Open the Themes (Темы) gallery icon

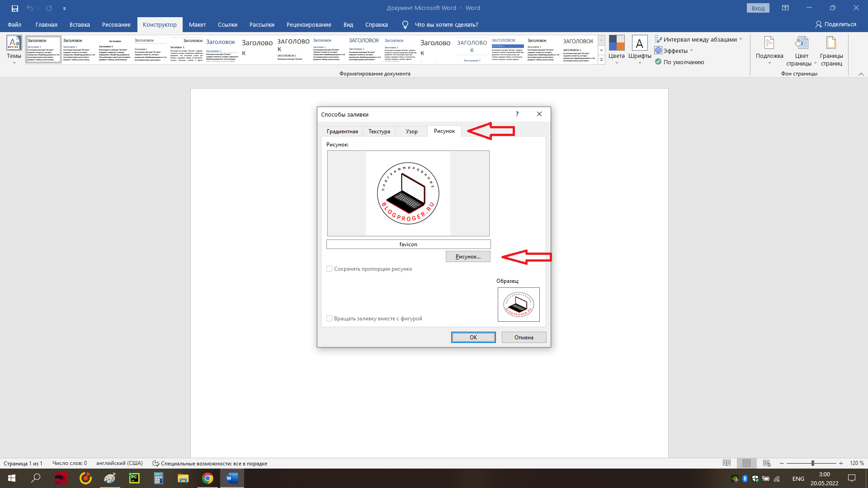click(14, 43)
